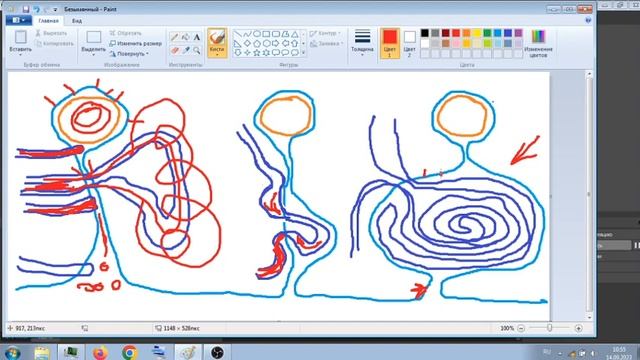640x360 pixels.
Task: Select the Pencil tool
Action: (x=175, y=38)
